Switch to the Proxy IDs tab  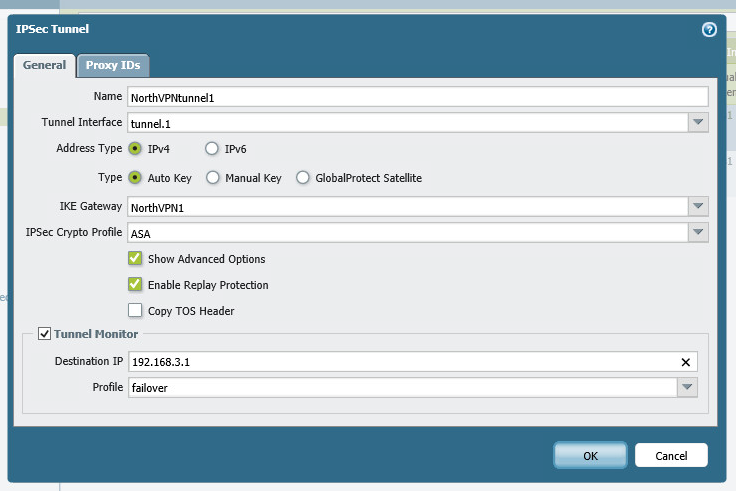pos(113,66)
